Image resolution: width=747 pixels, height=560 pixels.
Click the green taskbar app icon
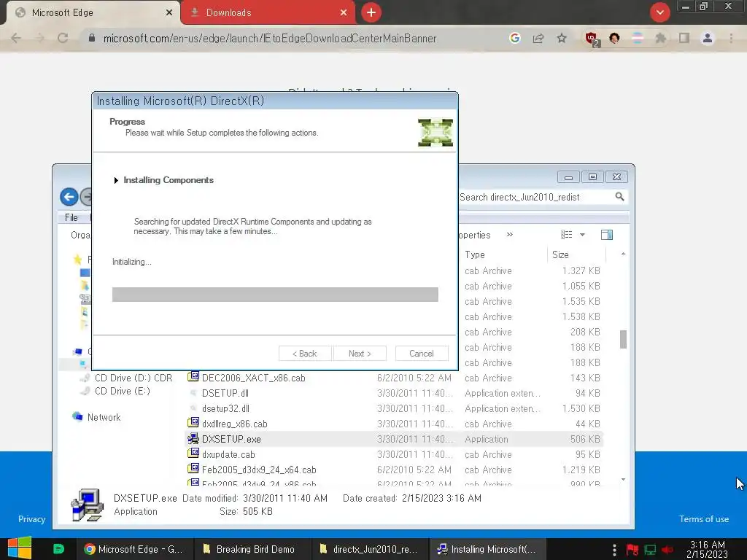coord(58,549)
